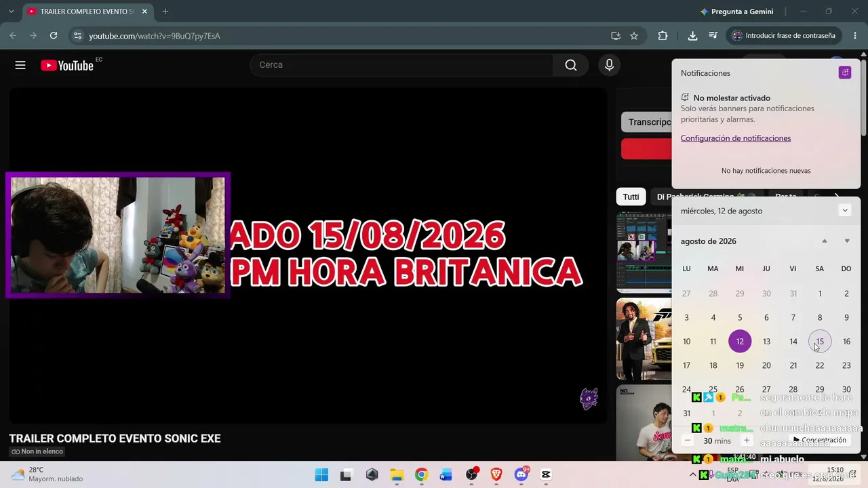Decrease focus time with minus button

point(687,441)
